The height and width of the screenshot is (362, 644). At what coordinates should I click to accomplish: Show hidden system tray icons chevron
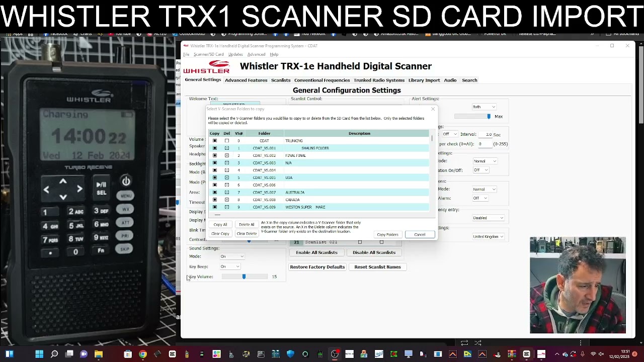(x=556, y=354)
